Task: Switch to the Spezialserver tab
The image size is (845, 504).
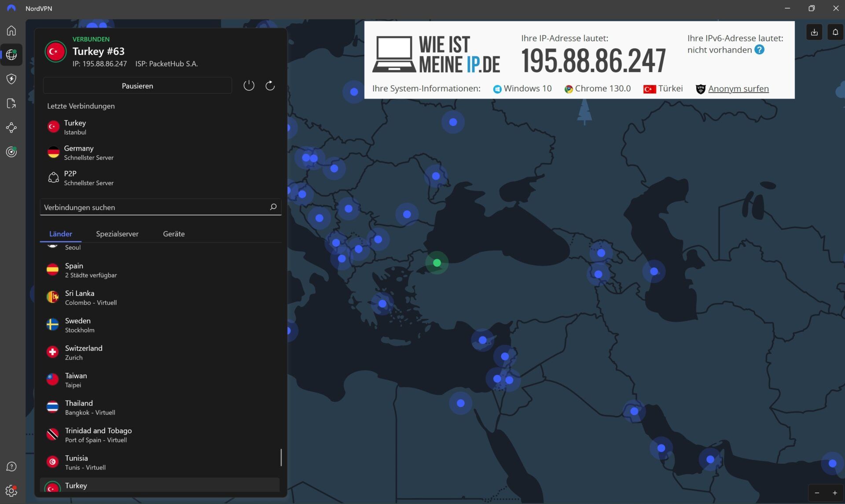Action: pyautogui.click(x=117, y=234)
